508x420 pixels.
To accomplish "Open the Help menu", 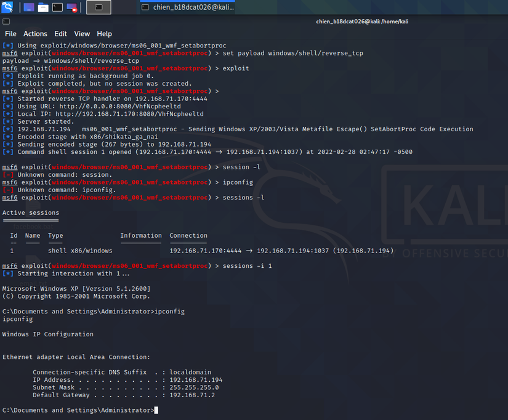I will coord(104,34).
